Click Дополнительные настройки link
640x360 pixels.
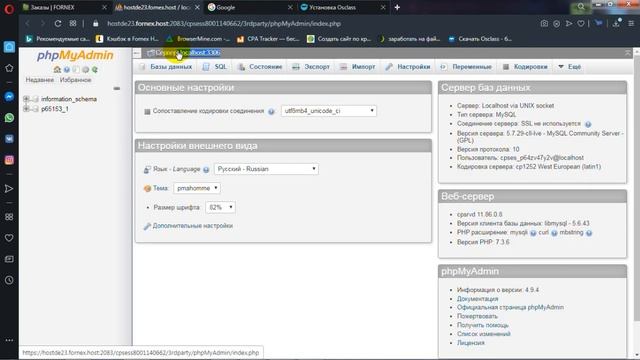coord(193,226)
